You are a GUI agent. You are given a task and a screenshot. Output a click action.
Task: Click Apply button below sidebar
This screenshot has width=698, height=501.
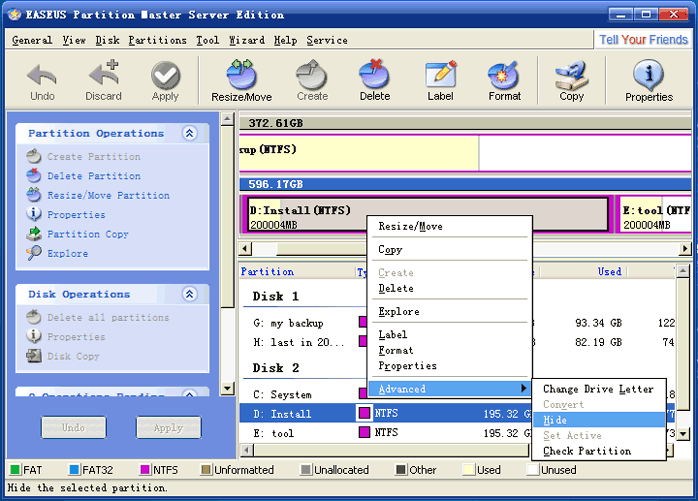[168, 428]
